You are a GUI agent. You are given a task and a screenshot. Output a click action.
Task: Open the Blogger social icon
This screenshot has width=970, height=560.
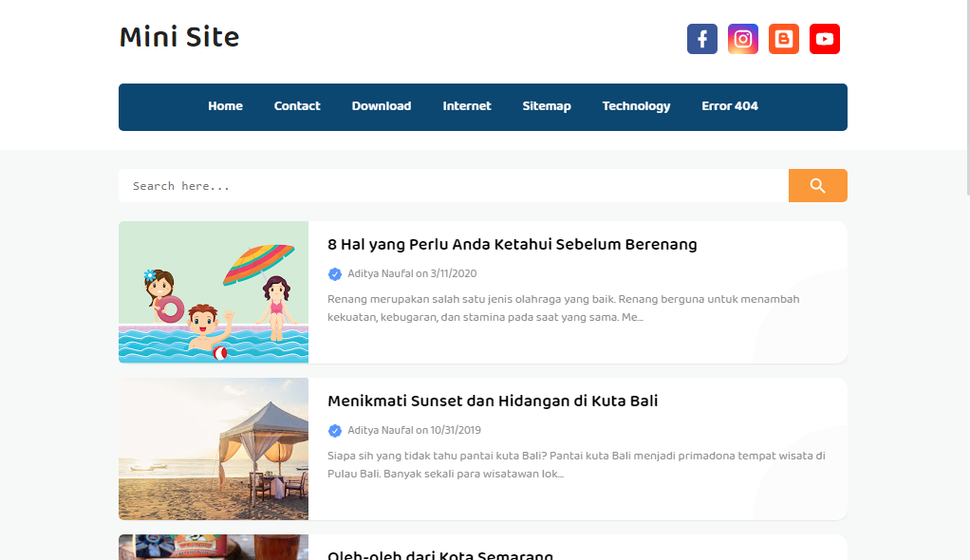pos(784,39)
